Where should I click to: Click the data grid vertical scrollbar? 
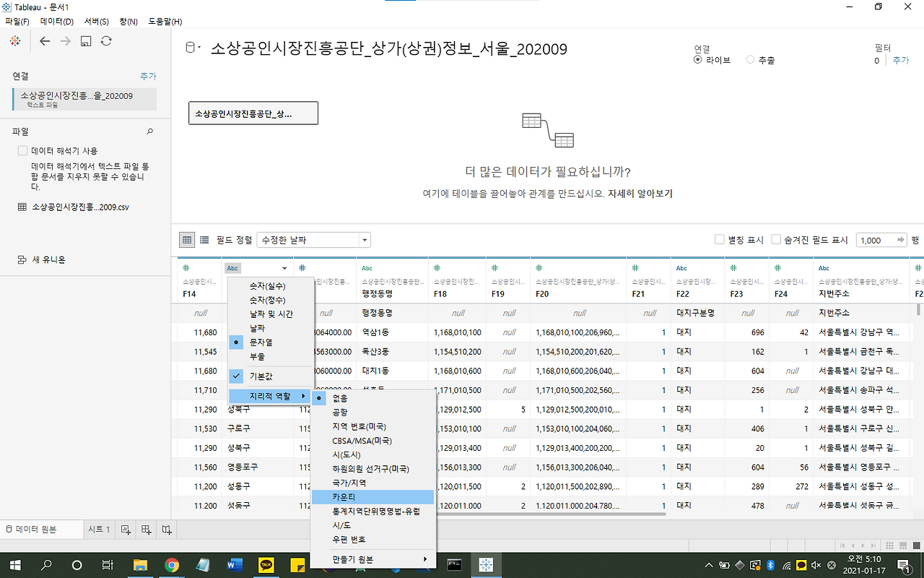coord(918,310)
